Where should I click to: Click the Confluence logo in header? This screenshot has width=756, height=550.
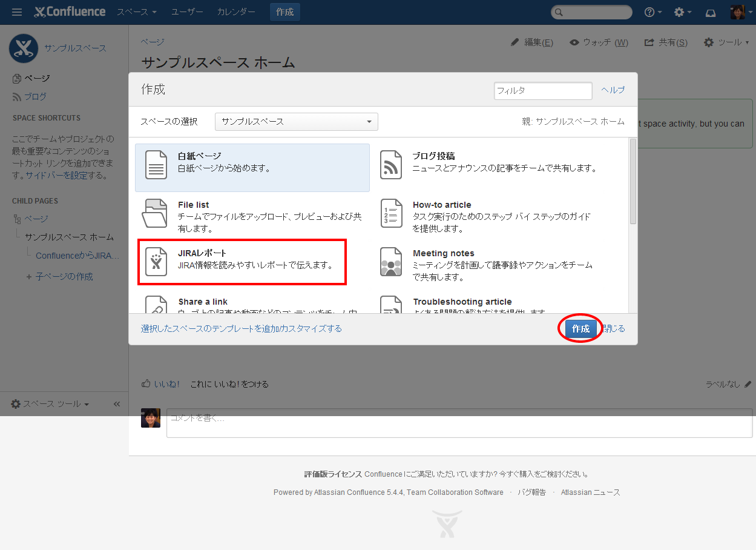(70, 12)
